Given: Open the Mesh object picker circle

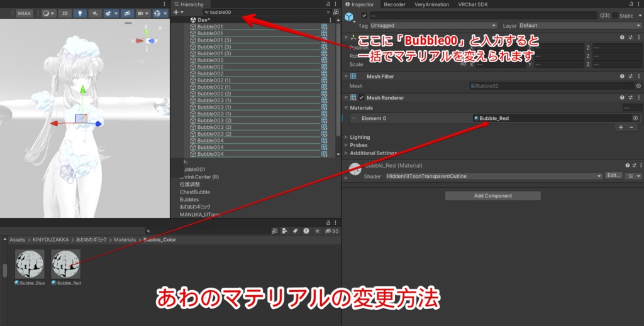Looking at the screenshot, I should click(638, 86).
